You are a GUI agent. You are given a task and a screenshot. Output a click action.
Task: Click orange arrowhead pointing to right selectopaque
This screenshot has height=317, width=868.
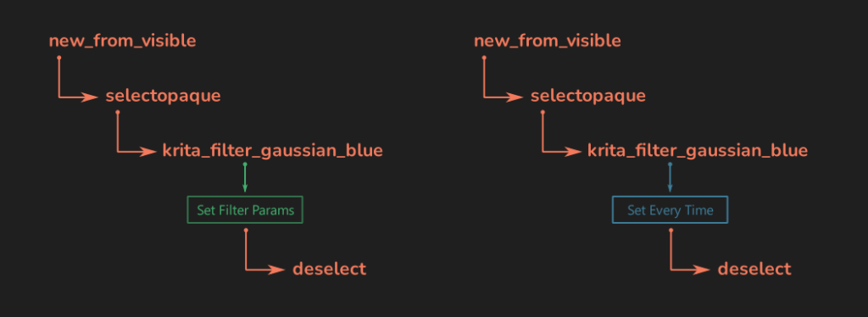coord(515,98)
